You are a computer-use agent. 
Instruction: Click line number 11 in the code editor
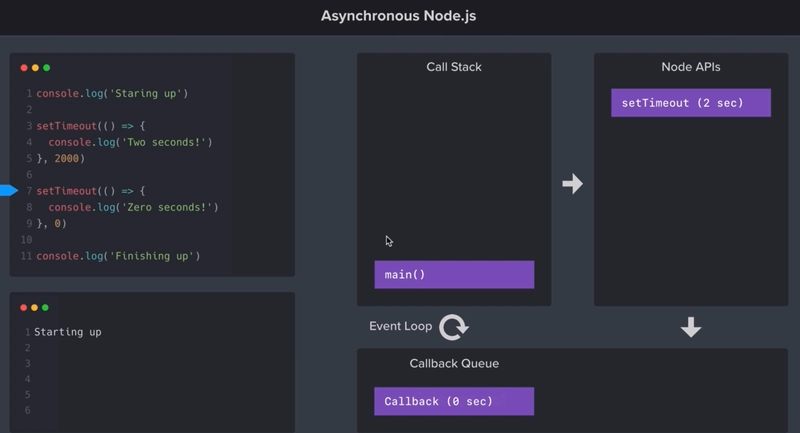click(27, 256)
